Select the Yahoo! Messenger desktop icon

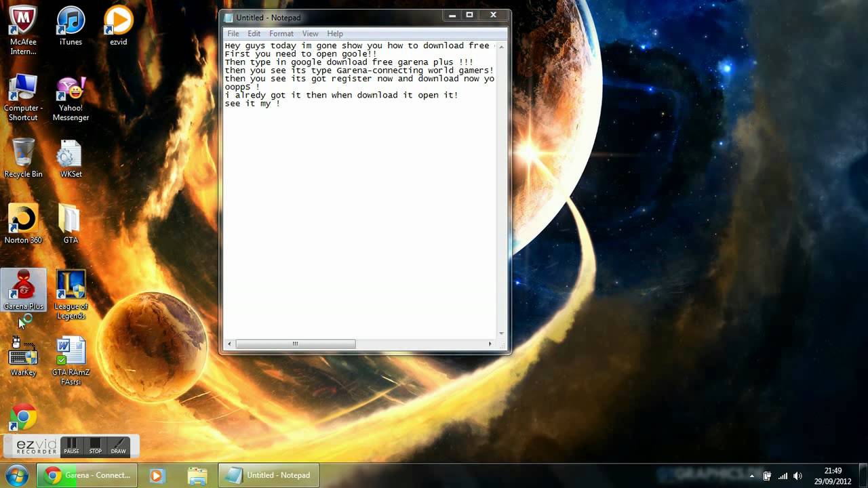(71, 98)
